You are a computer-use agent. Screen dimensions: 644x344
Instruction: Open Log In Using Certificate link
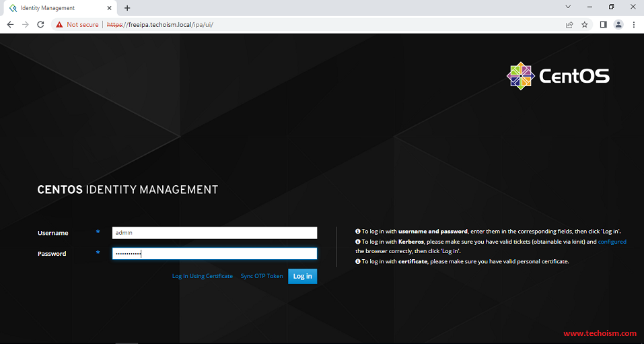click(203, 276)
